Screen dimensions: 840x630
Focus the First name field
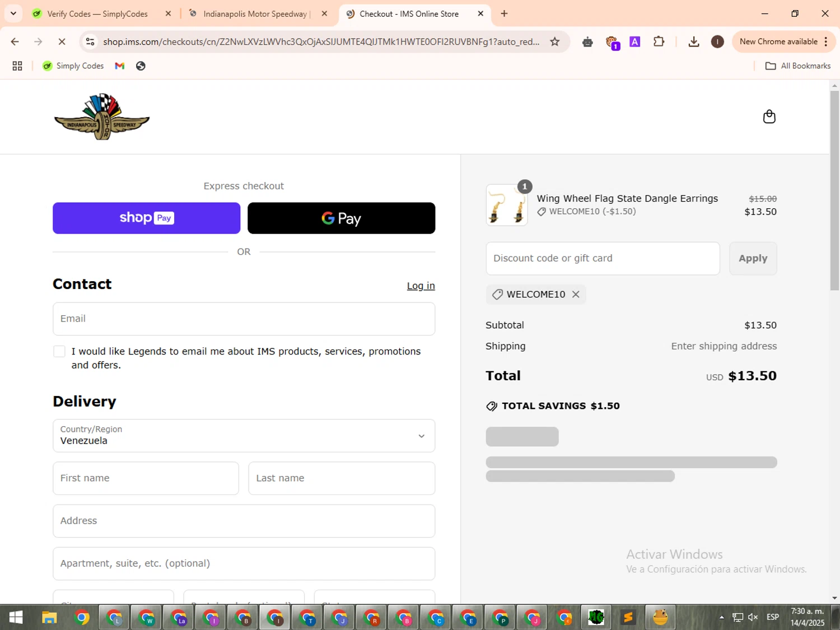click(146, 478)
